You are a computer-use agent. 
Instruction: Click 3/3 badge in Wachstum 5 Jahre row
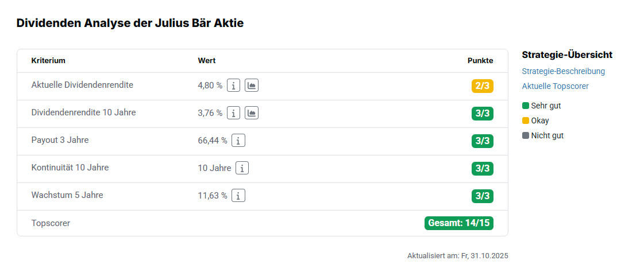coord(482,196)
